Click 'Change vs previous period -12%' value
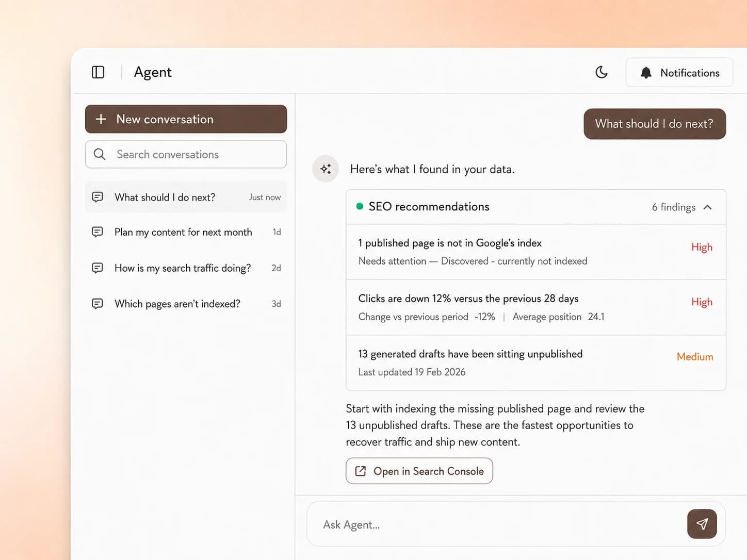The width and height of the screenshot is (747, 560). tap(427, 317)
